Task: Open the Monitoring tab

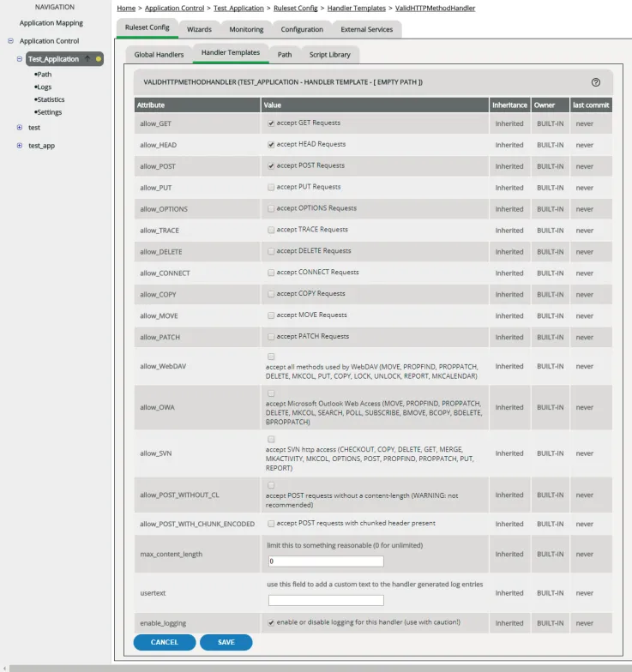Action: (246, 29)
